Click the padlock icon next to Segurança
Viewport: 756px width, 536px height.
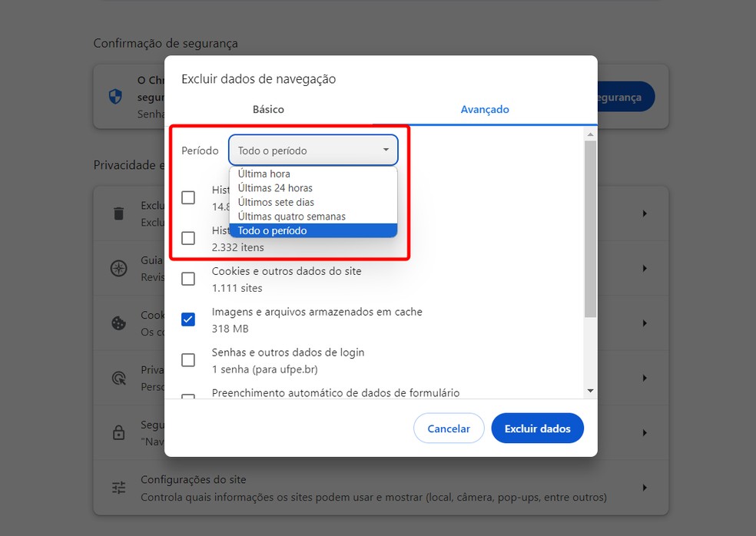click(118, 432)
